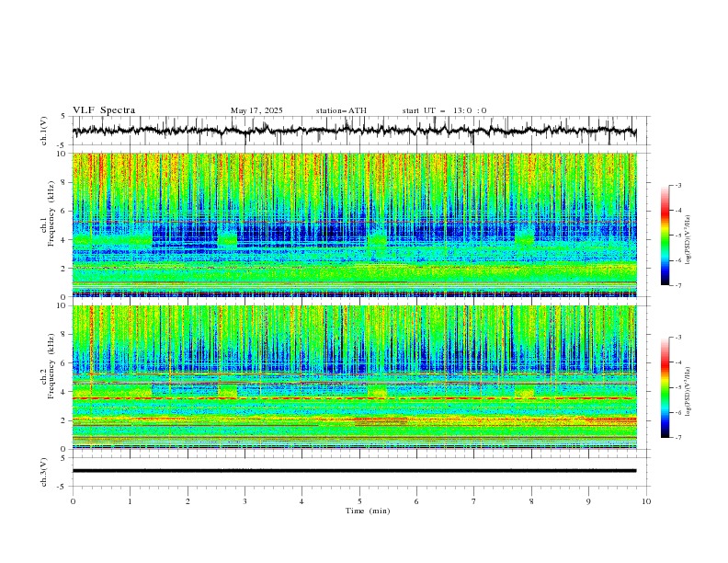Click the ch.2 'Frequency (kHz)' axis label

point(51,365)
